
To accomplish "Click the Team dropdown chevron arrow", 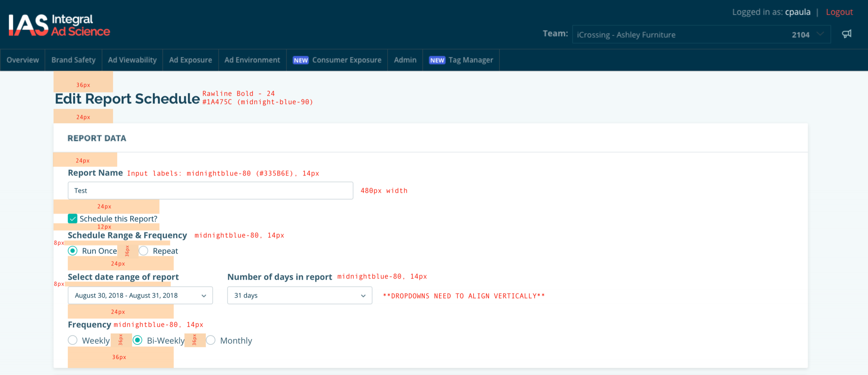I will click(x=820, y=34).
